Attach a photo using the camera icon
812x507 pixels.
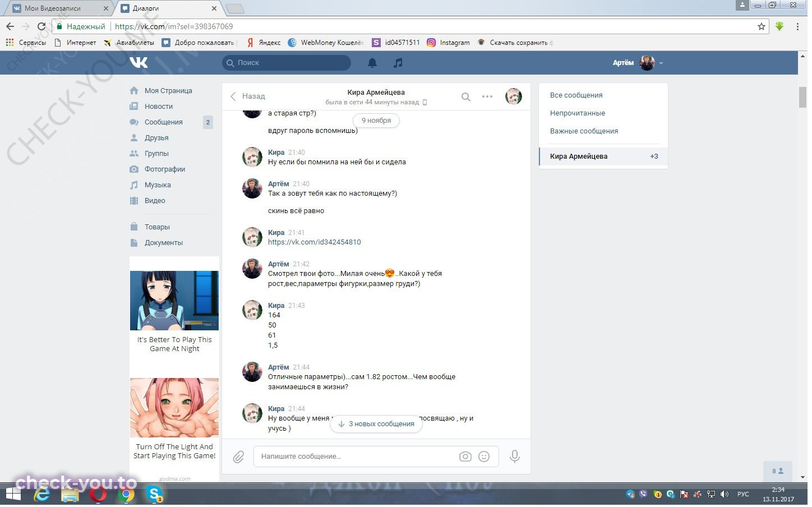point(465,457)
